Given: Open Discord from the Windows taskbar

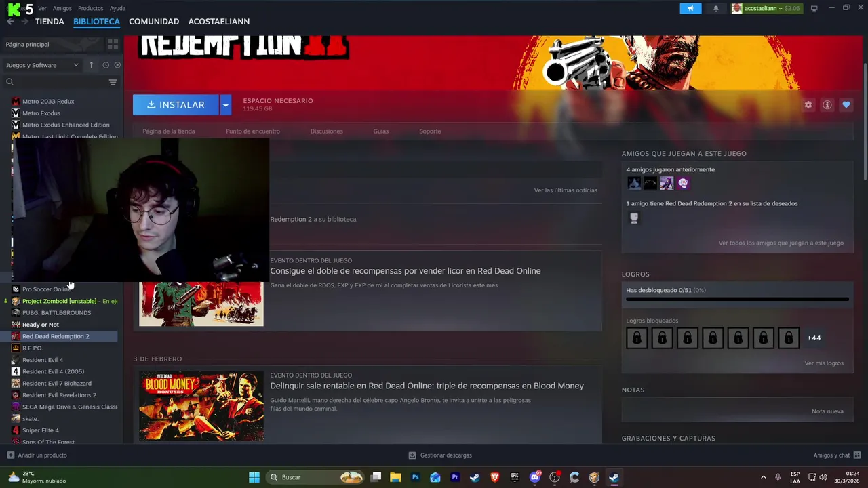Looking at the screenshot, I should click(535, 477).
